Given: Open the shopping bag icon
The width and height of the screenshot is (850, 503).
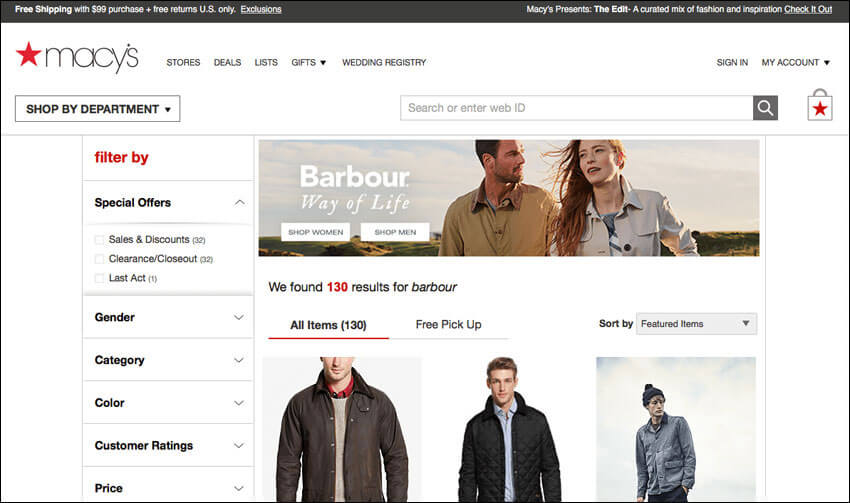Looking at the screenshot, I should 820,105.
